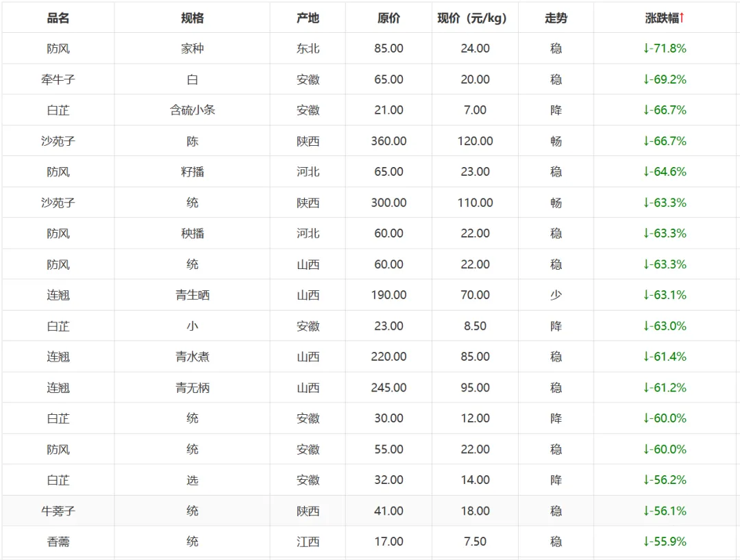Click the ↓-64.6% change value
Screen dimensions: 740x560
pos(665,172)
